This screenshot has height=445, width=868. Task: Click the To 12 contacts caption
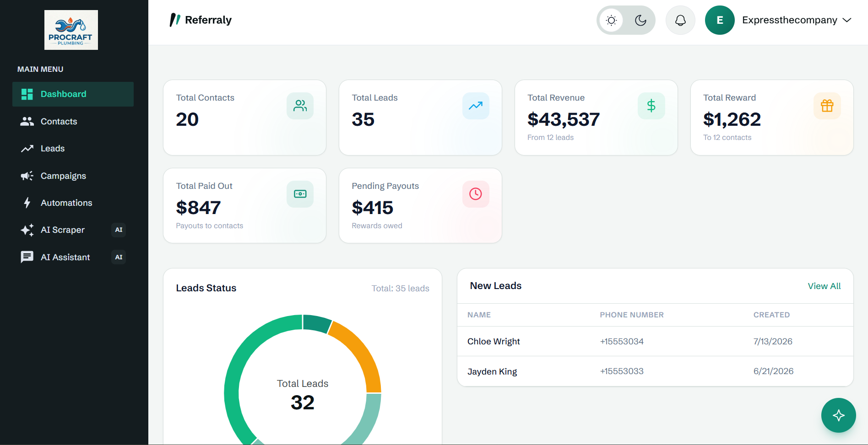[x=727, y=138]
